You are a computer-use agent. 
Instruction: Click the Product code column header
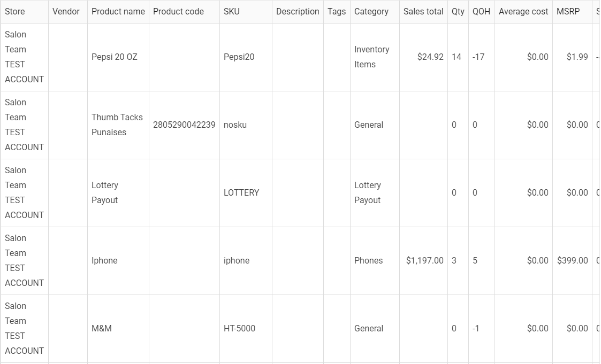(x=178, y=11)
